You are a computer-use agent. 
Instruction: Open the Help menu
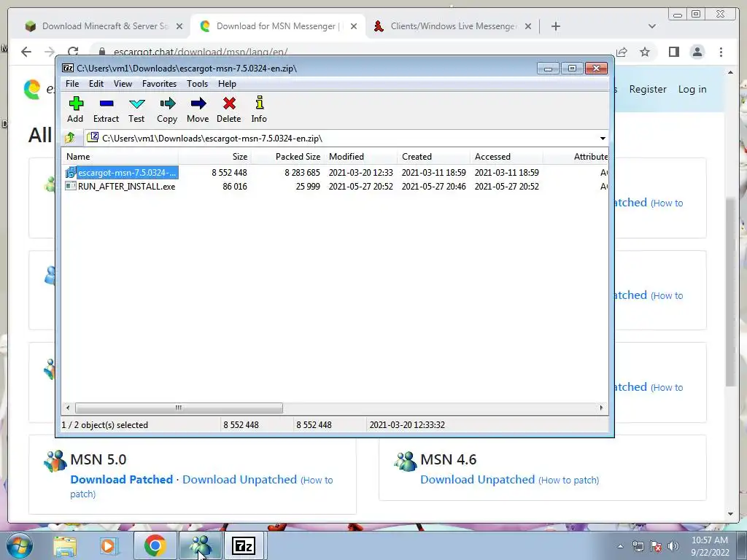[228, 84]
